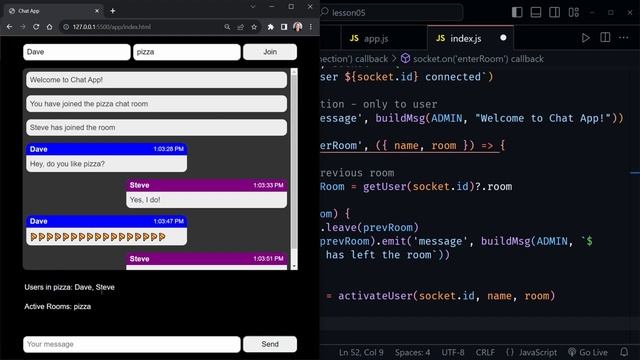640x360 pixels.
Task: Open the browser tab search chevron
Action: pos(253,7)
